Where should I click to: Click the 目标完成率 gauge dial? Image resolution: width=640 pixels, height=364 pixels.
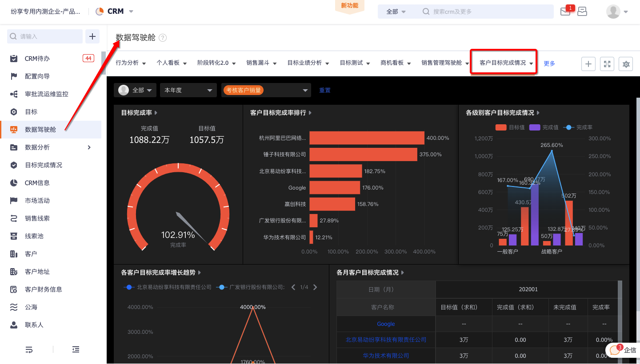coord(178,206)
